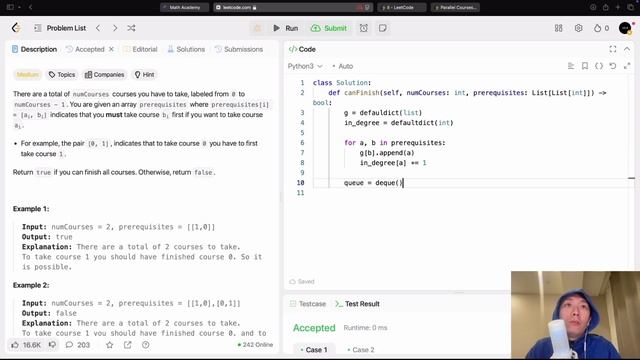Show the Topics tag
The width and height of the screenshot is (640, 360).
pyautogui.click(x=62, y=75)
